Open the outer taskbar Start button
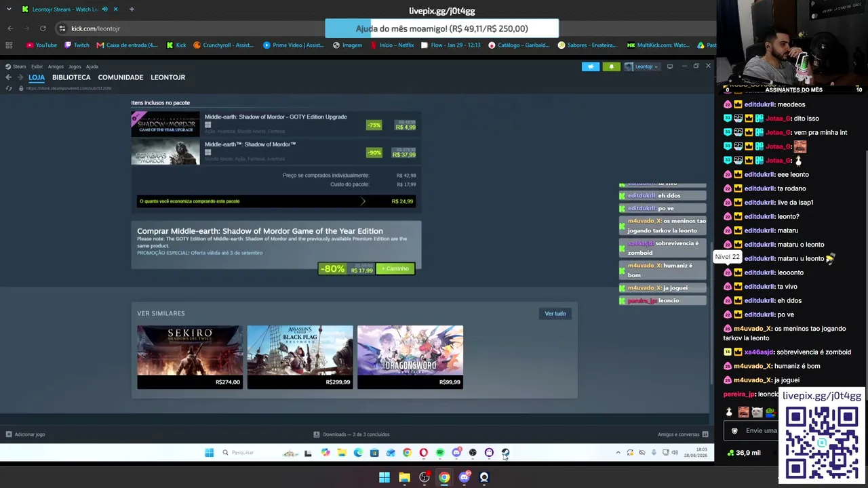Image resolution: width=868 pixels, height=488 pixels. tap(384, 477)
